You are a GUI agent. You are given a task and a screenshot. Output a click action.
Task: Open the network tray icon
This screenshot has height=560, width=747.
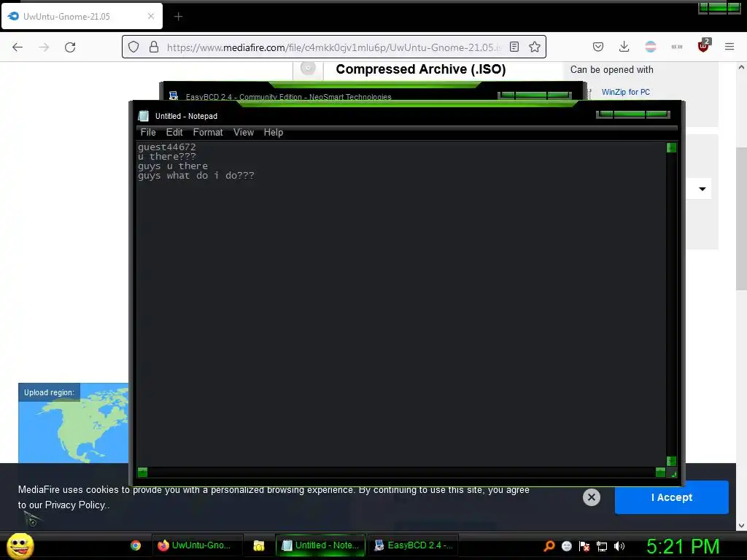(x=602, y=546)
